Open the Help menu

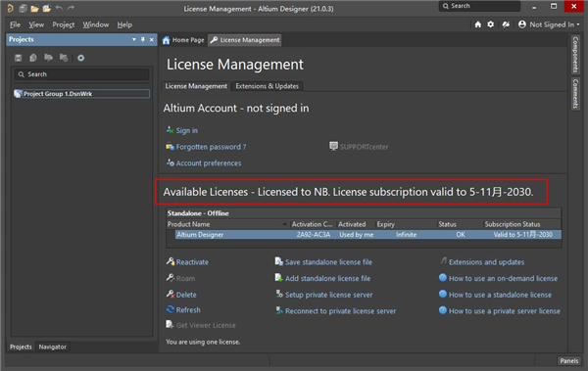click(124, 24)
